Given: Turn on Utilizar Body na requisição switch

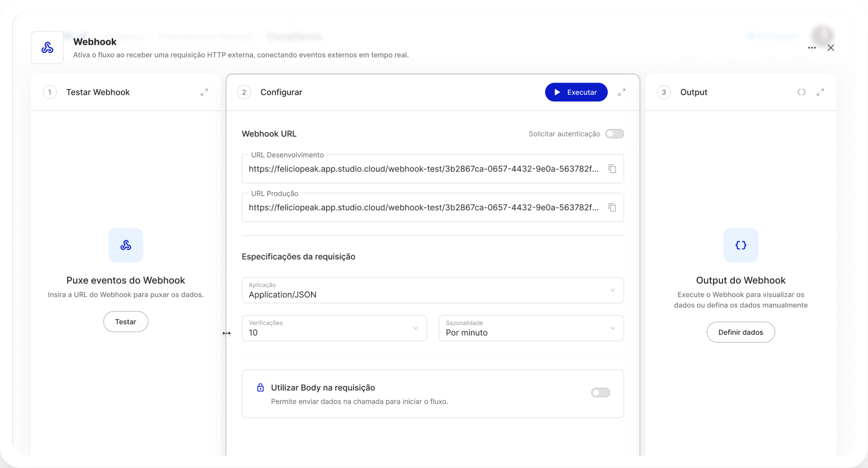Looking at the screenshot, I should (x=601, y=393).
